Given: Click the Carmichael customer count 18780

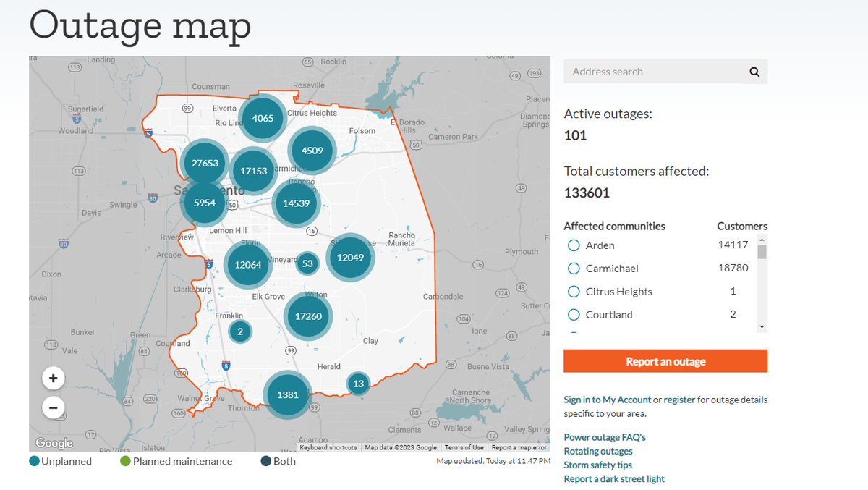Looking at the screenshot, I should click(x=733, y=269).
